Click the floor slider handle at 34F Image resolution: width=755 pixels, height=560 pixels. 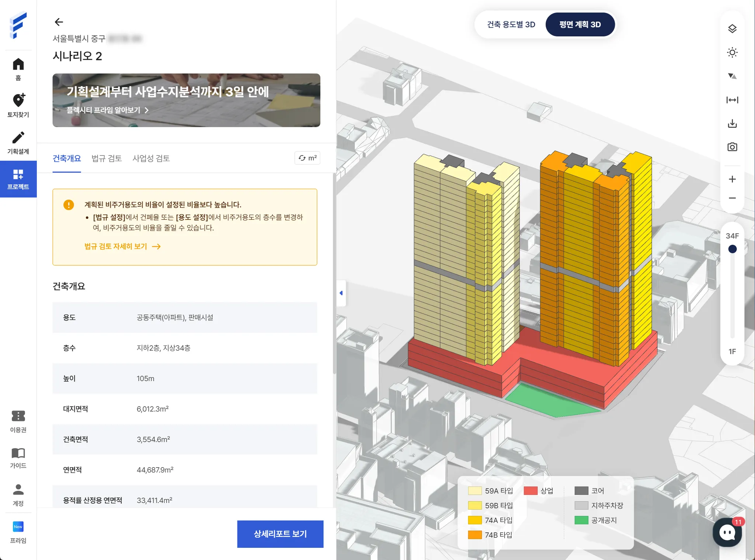pos(732,249)
